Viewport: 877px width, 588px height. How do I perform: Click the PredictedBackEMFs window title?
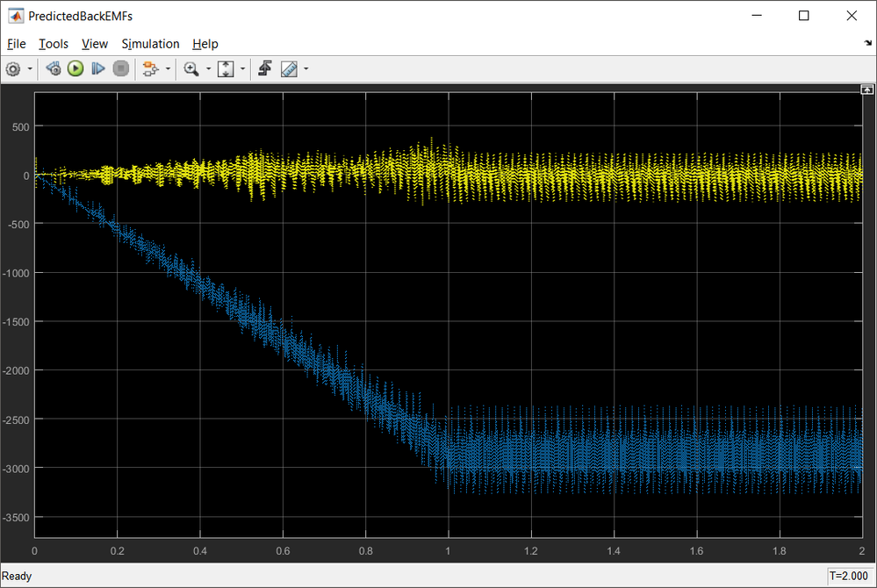(81, 16)
